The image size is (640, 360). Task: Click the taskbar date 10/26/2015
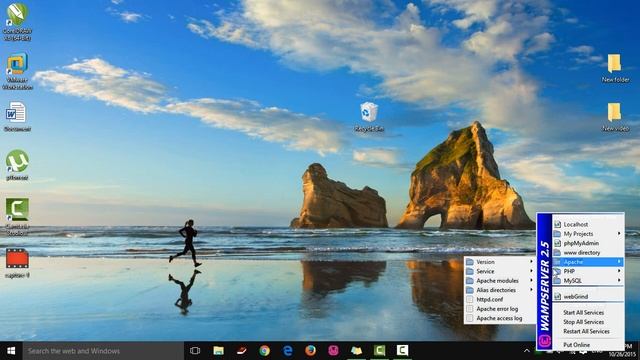pos(622,355)
